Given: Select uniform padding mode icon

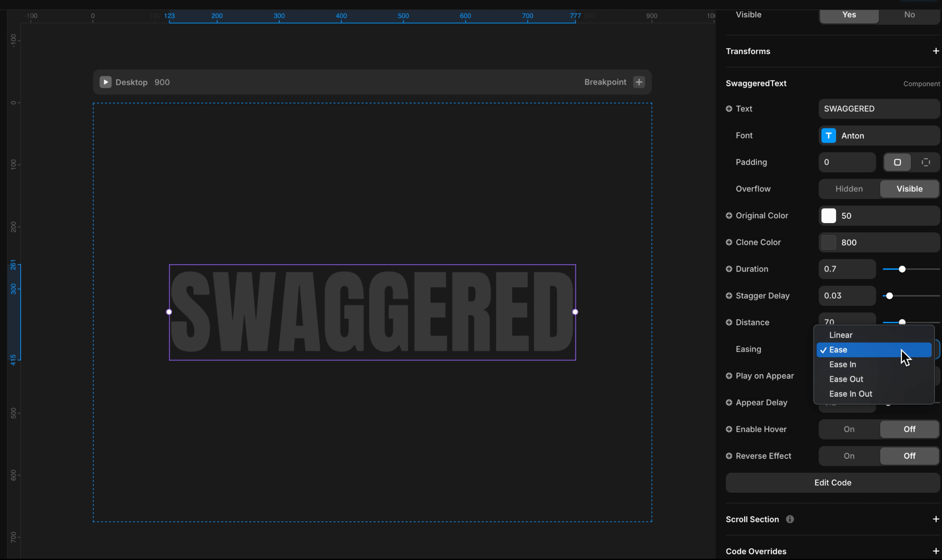Looking at the screenshot, I should coord(897,162).
